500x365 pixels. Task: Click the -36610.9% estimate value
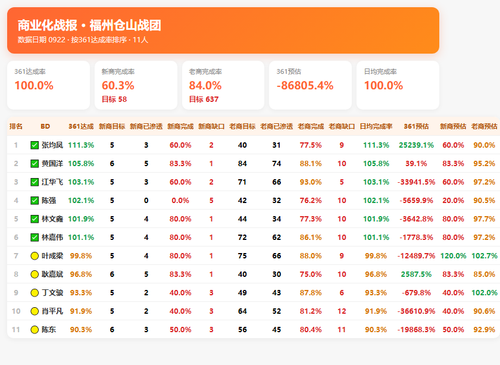416,311
